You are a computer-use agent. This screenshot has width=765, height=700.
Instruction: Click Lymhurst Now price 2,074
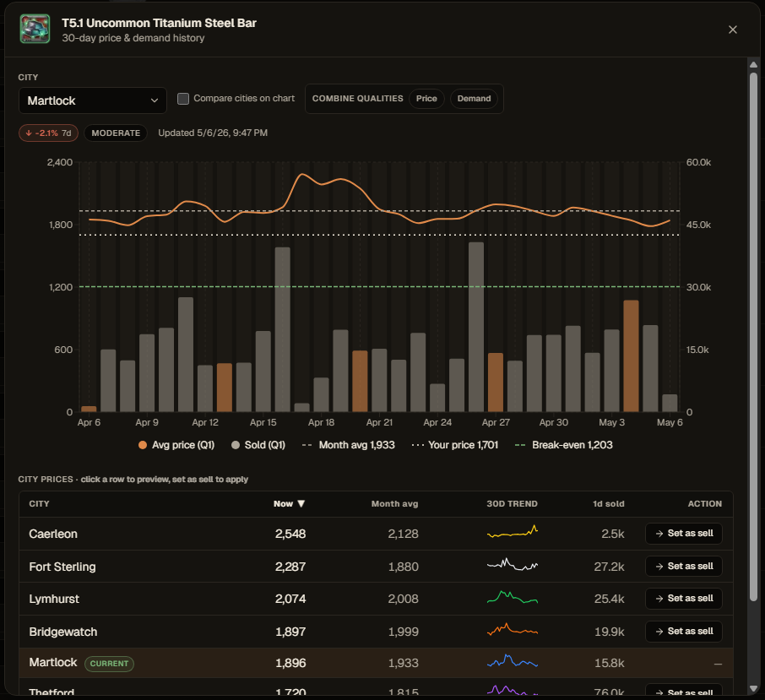(x=290, y=599)
